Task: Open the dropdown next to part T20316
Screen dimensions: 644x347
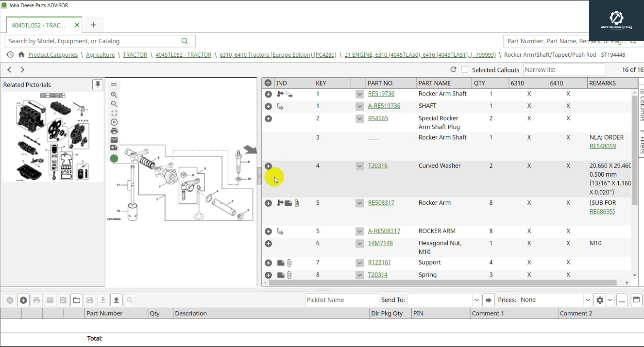Action: [x=359, y=166]
